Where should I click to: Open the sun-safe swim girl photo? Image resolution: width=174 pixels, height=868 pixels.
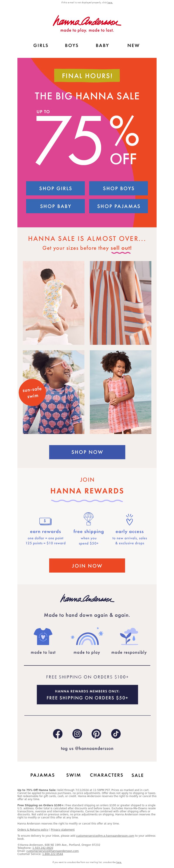(x=54, y=392)
